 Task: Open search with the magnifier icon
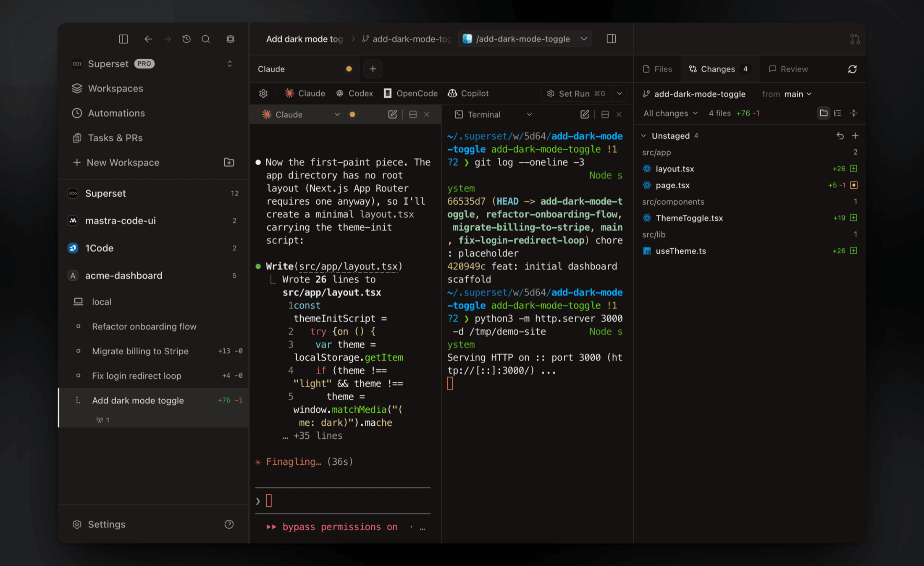tap(206, 39)
